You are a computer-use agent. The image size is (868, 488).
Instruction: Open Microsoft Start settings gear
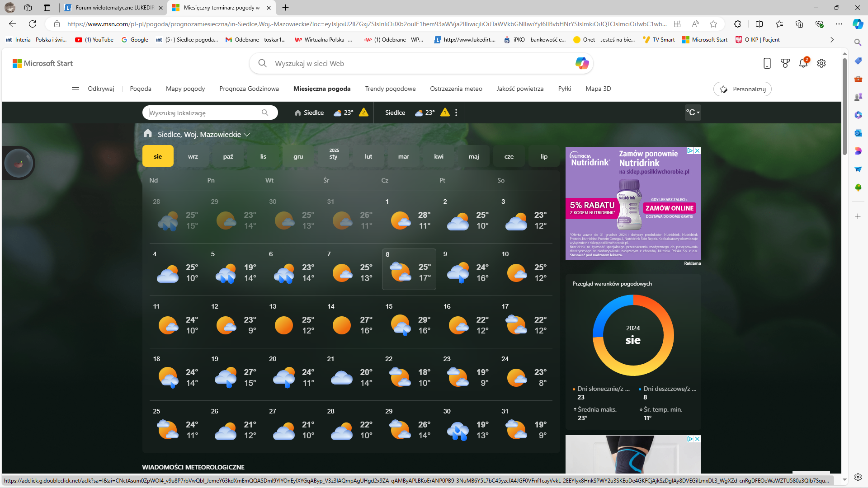821,63
